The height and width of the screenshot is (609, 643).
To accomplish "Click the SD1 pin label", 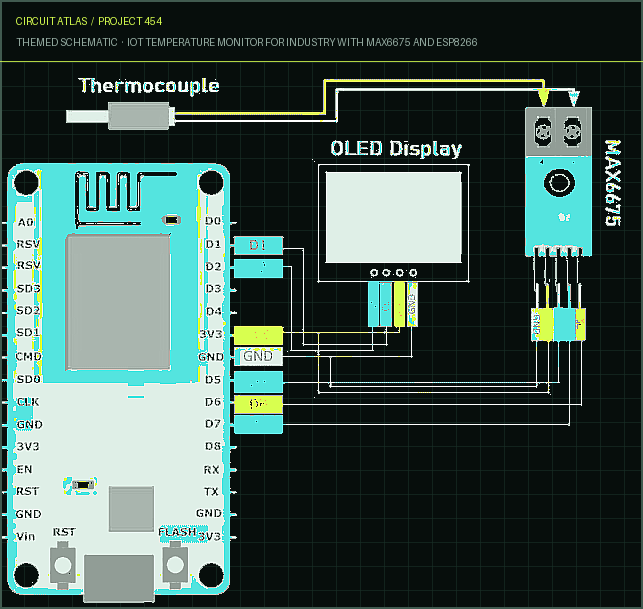I will point(28,332).
